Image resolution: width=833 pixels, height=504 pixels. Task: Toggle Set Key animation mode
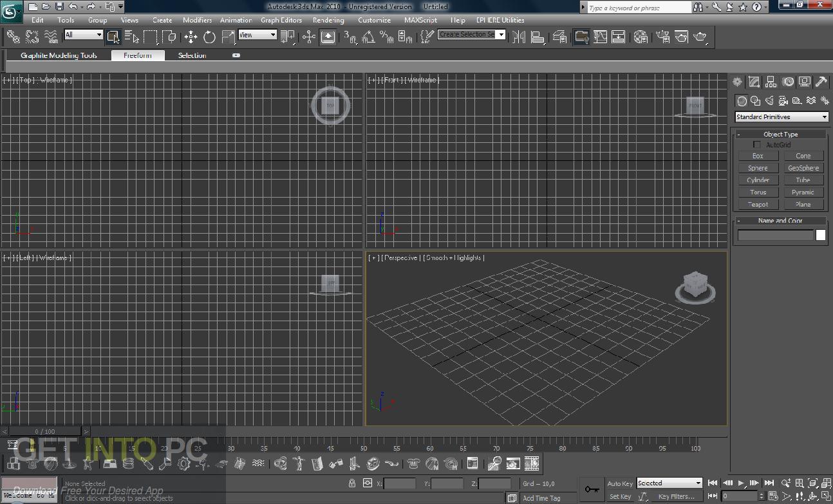[x=620, y=496]
